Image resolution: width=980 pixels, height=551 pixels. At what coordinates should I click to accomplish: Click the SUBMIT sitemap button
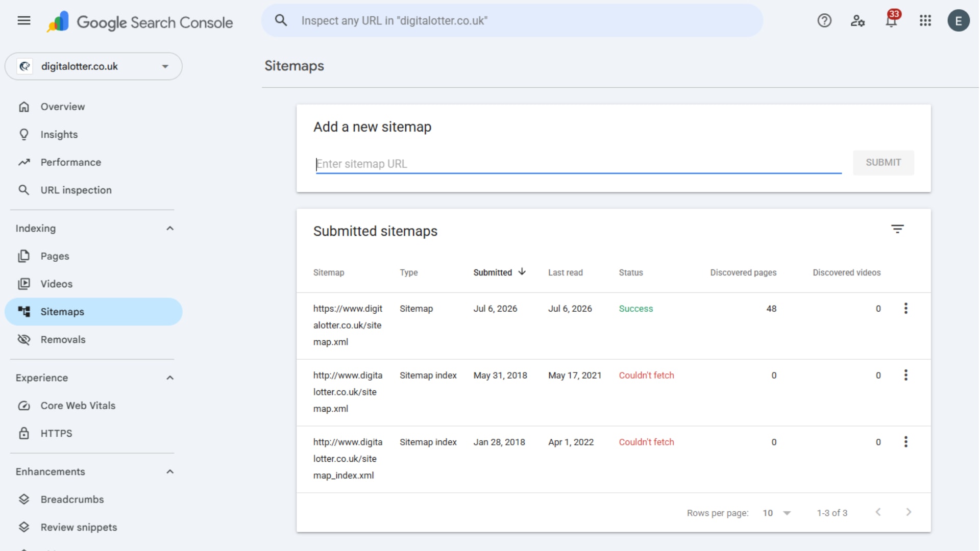coord(883,163)
